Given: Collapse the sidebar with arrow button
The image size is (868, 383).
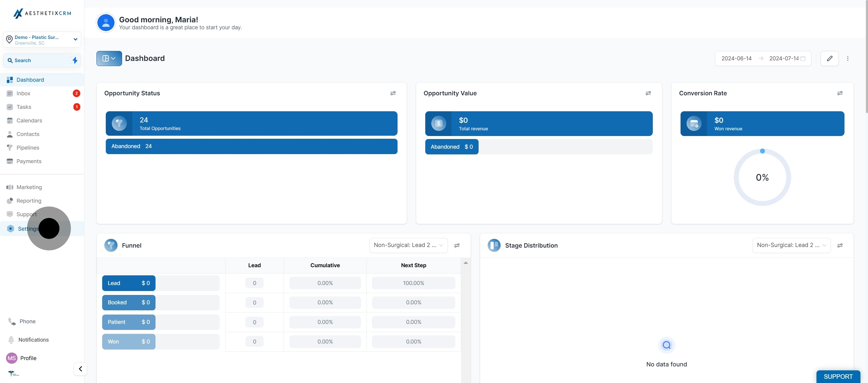Looking at the screenshot, I should point(80,369).
